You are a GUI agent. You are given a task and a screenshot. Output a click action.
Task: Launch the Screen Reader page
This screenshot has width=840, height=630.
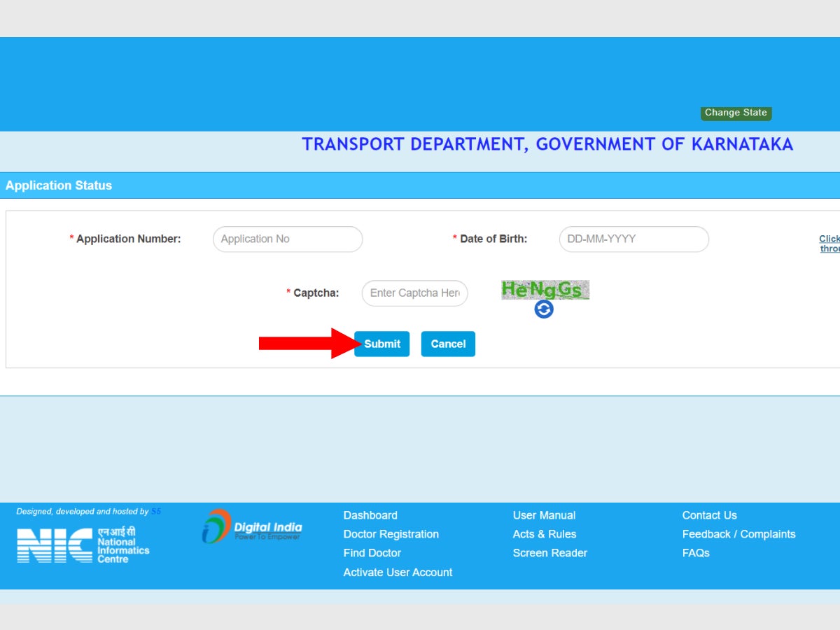(x=549, y=553)
